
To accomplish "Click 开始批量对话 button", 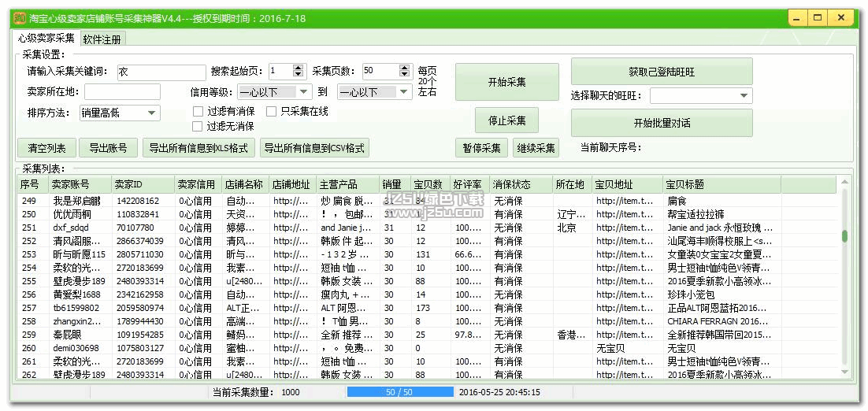I will 662,123.
